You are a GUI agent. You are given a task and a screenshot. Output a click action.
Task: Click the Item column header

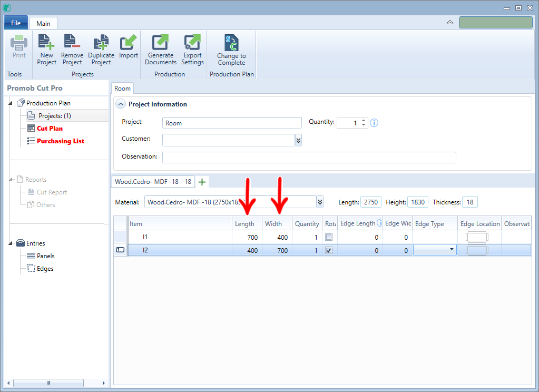pos(180,224)
